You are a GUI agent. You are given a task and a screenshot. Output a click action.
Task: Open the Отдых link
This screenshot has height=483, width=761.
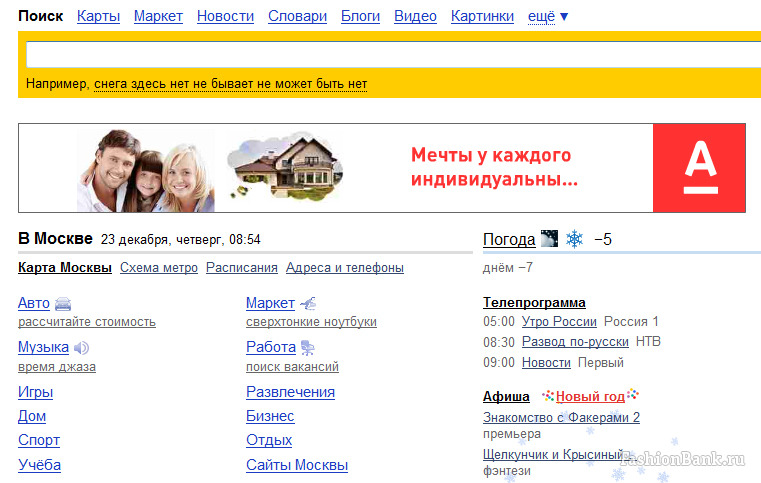click(x=269, y=440)
